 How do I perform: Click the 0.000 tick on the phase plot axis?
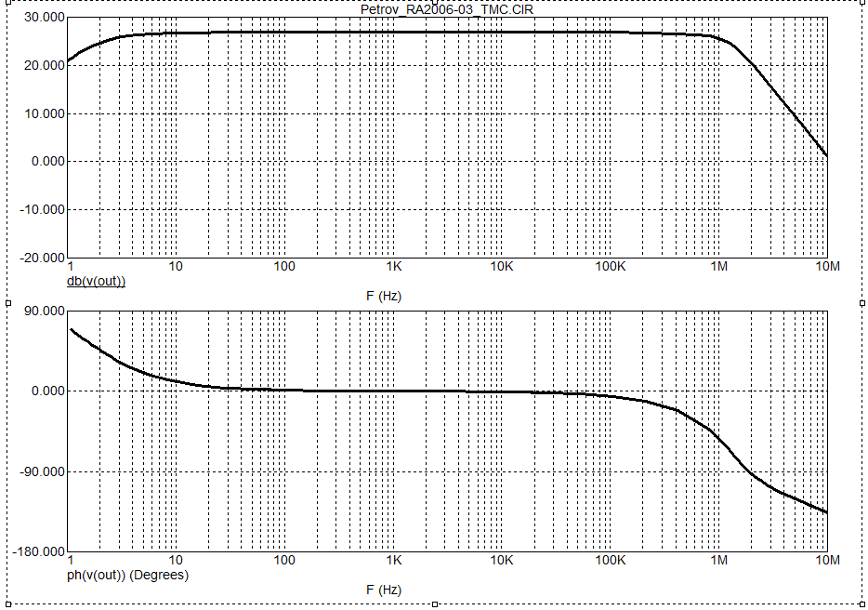[x=48, y=391]
